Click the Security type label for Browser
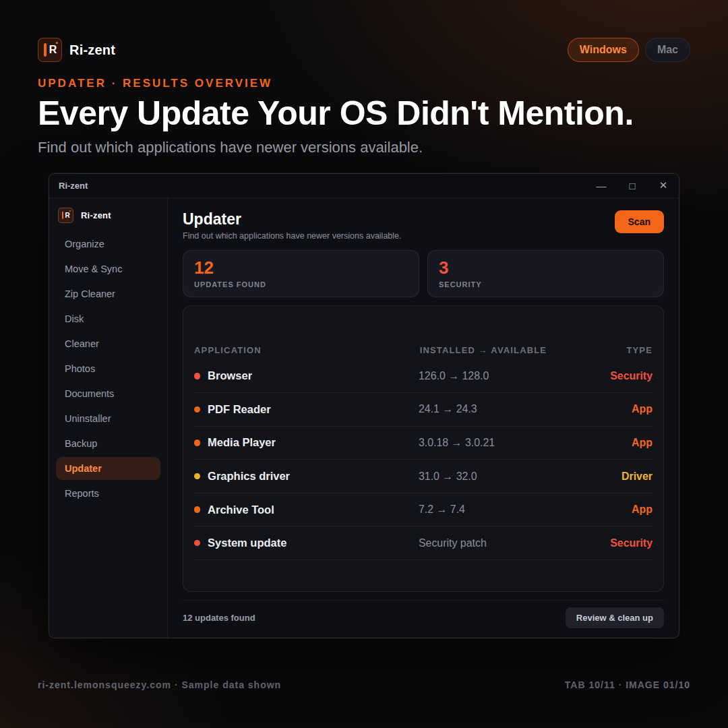 tap(631, 376)
